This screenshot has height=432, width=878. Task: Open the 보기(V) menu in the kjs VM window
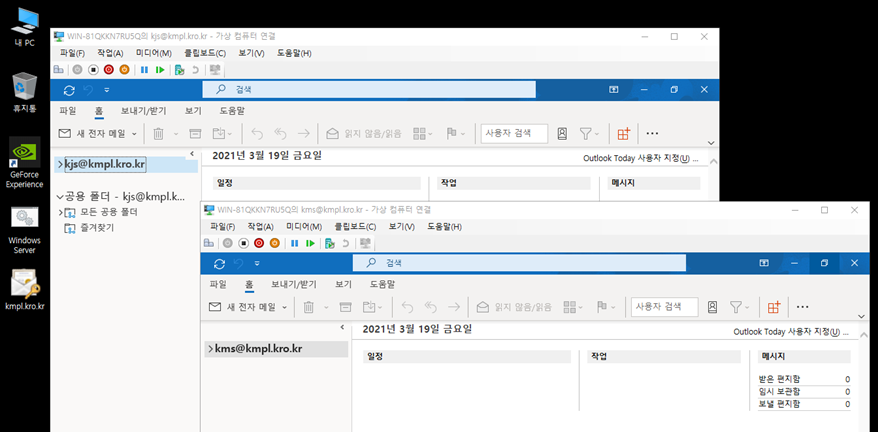tap(251, 53)
